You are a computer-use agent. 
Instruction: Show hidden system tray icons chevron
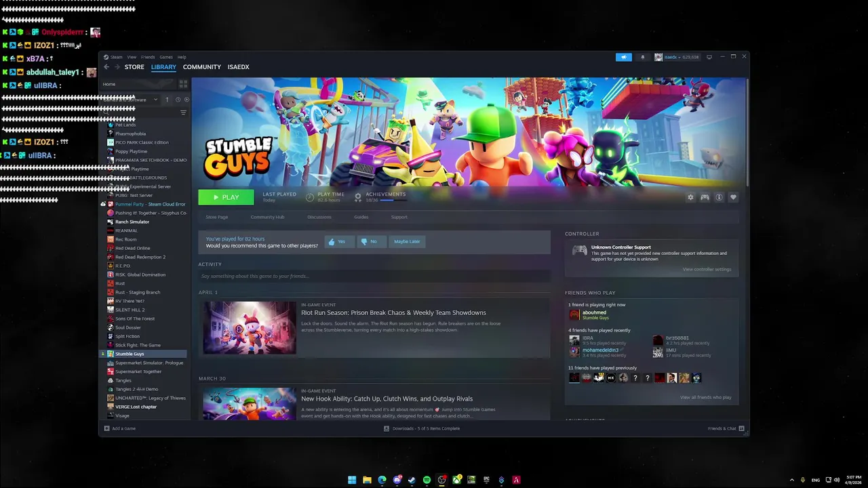pyautogui.click(x=791, y=480)
